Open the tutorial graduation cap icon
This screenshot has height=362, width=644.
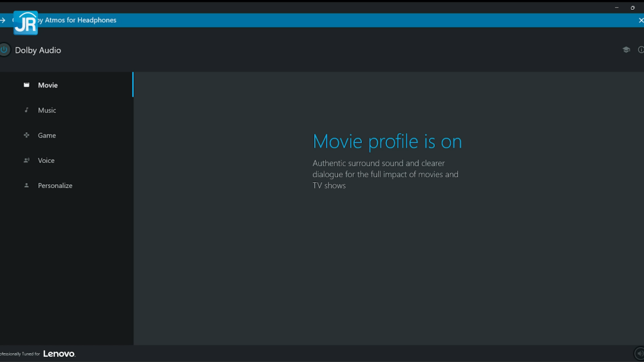pos(626,50)
